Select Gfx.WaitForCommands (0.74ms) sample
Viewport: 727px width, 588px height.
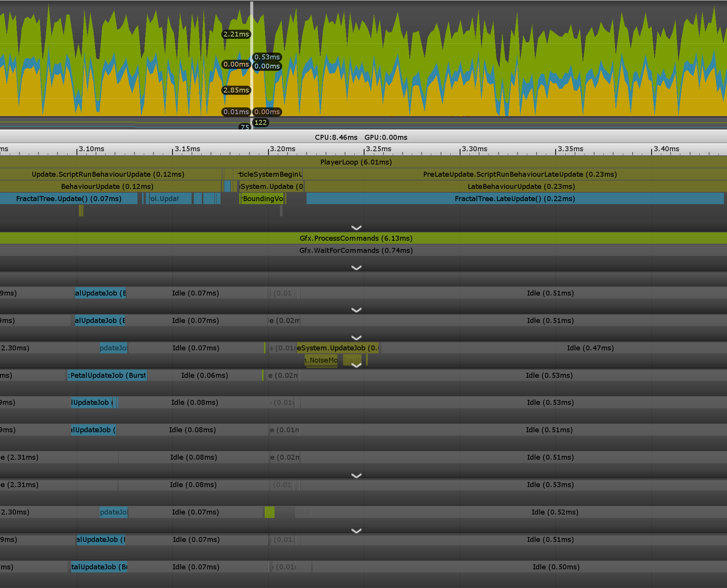point(356,251)
